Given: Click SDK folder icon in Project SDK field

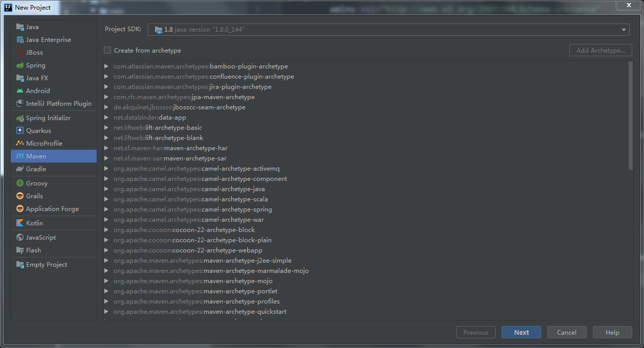Looking at the screenshot, I should 158,30.
